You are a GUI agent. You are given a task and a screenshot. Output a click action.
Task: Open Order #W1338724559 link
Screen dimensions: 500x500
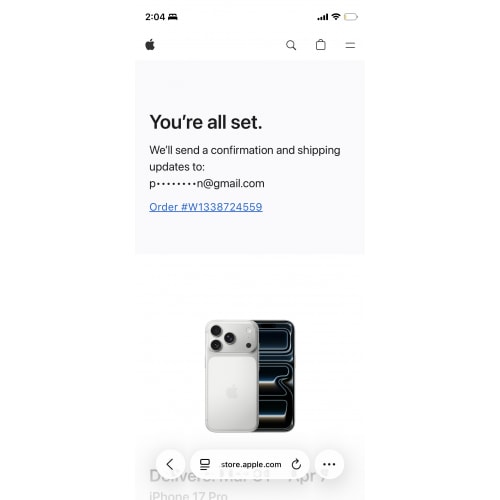[206, 207]
